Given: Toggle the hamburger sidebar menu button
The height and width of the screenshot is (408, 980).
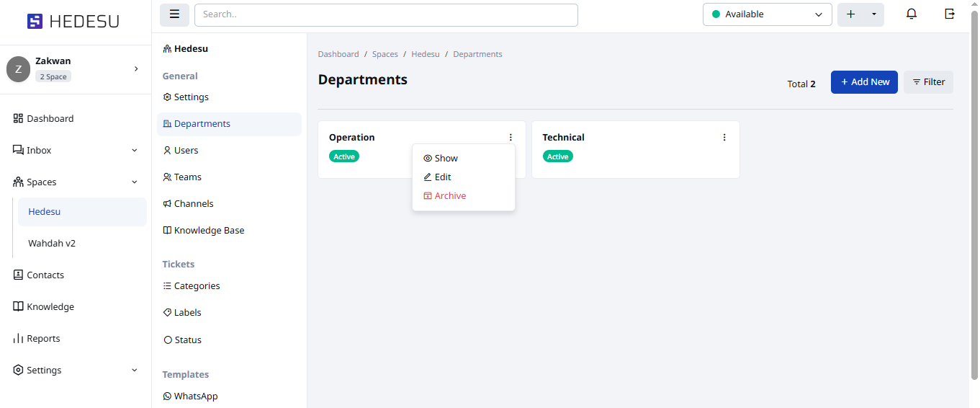Looking at the screenshot, I should (x=174, y=14).
